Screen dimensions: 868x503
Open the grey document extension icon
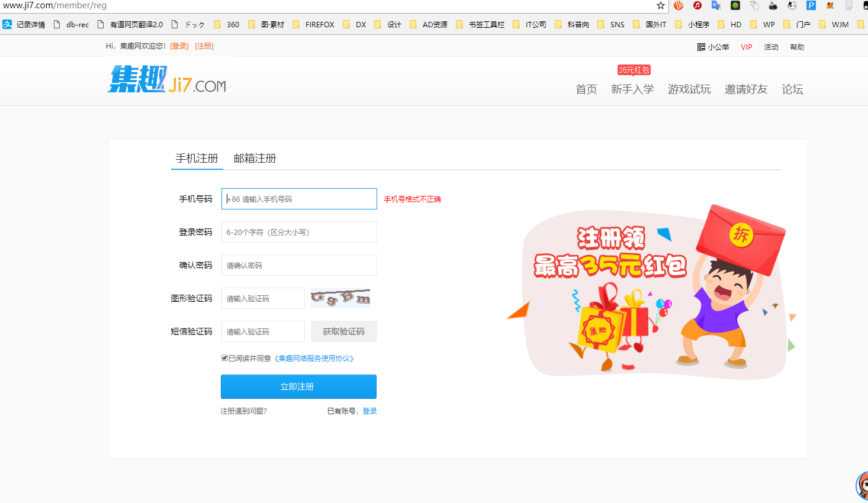point(849,5)
